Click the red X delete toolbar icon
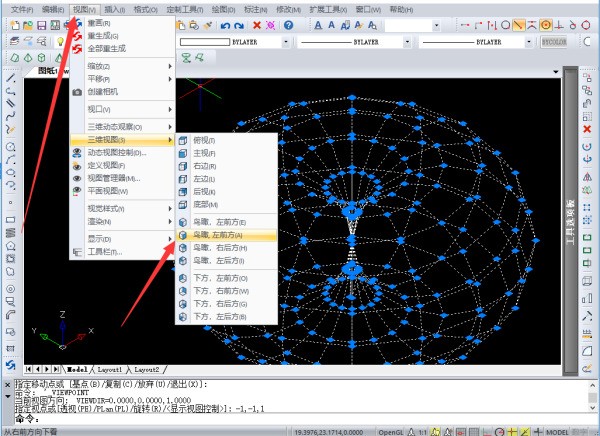 click(x=258, y=25)
